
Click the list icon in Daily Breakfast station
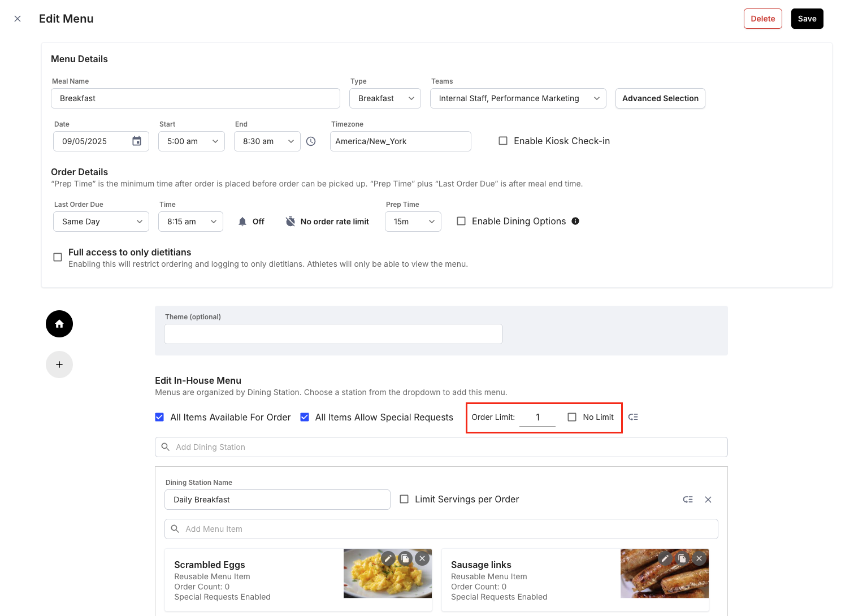[x=688, y=500]
